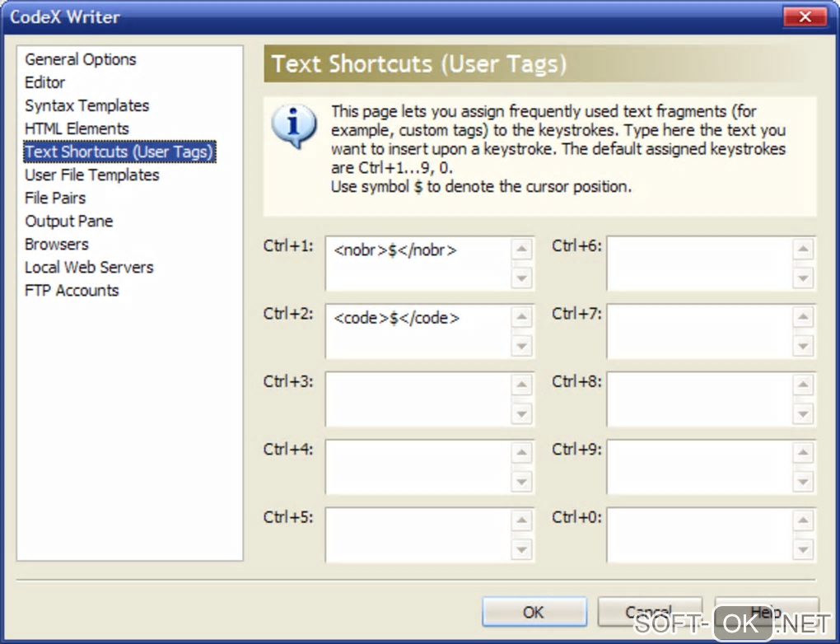Click Ctrl+5 field scroll down arrow
This screenshot has width=840, height=644.
point(522,549)
